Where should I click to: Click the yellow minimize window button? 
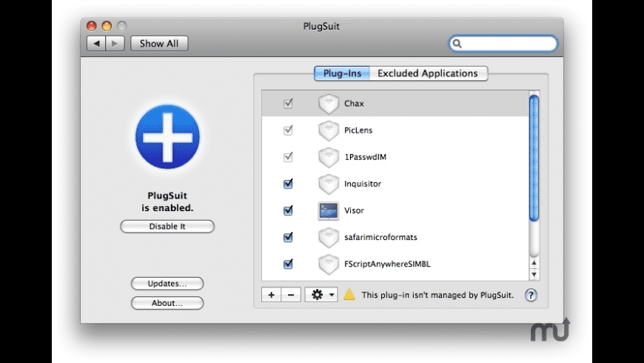click(x=107, y=26)
